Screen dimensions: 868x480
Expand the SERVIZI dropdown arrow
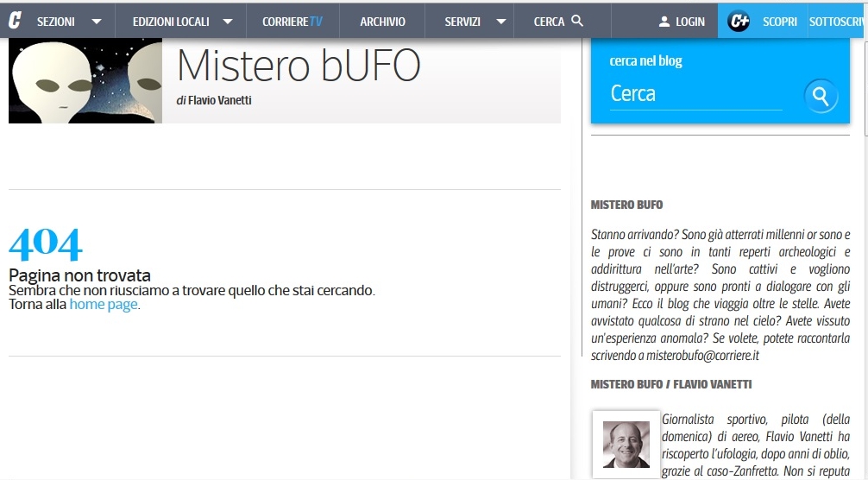tap(500, 22)
